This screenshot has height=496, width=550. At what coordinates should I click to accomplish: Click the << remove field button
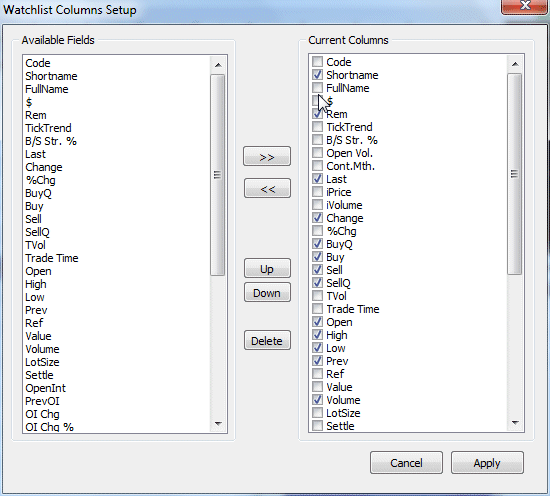tap(267, 188)
